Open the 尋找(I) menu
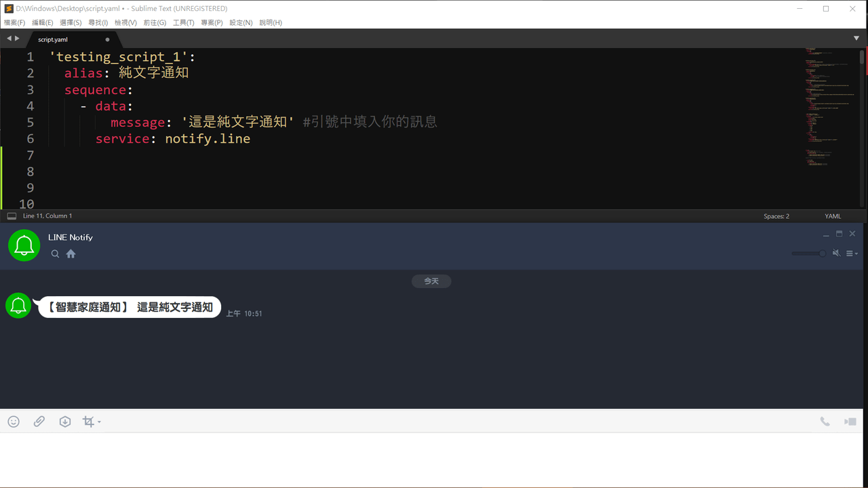Screen dimensions: 868x488 98,22
